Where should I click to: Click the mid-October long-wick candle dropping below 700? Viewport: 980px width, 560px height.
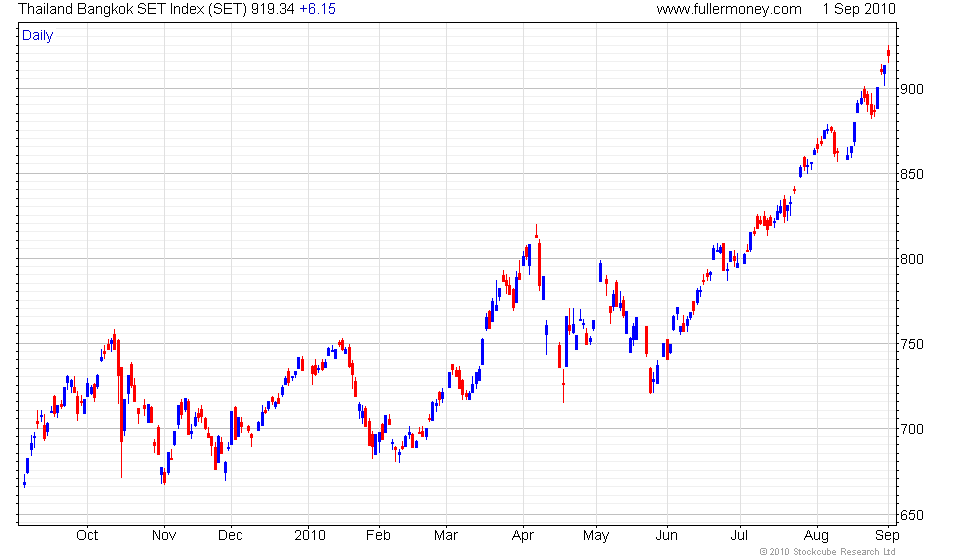(x=121, y=421)
